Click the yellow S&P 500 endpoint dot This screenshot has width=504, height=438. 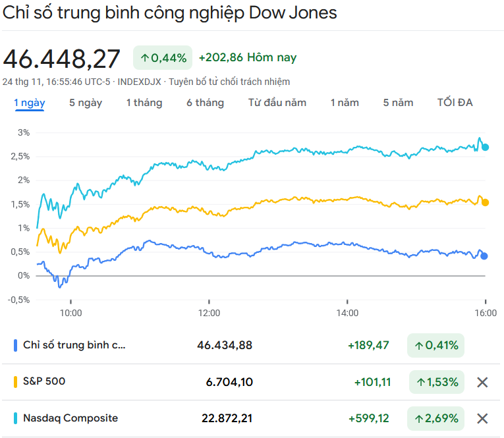[x=486, y=202]
